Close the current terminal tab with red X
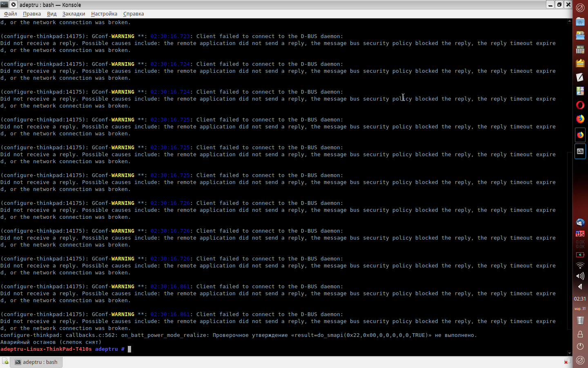This screenshot has height=368, width=588. pyautogui.click(x=566, y=361)
